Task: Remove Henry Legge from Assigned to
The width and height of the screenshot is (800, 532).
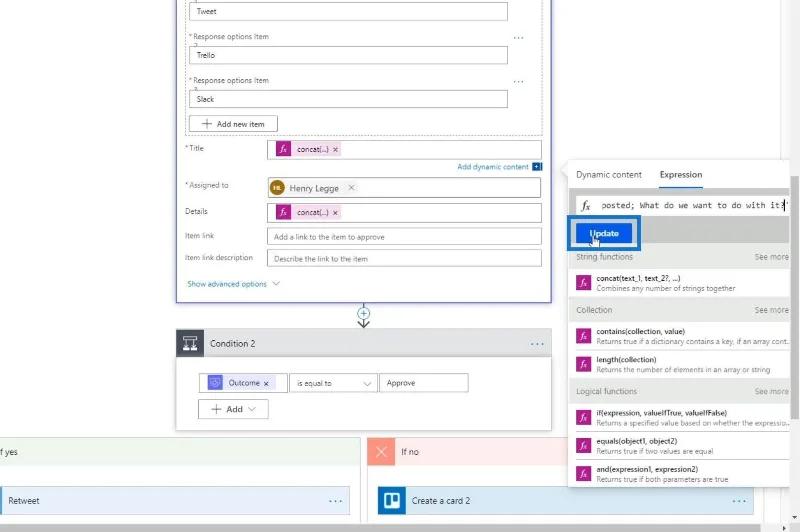Action: click(351, 188)
